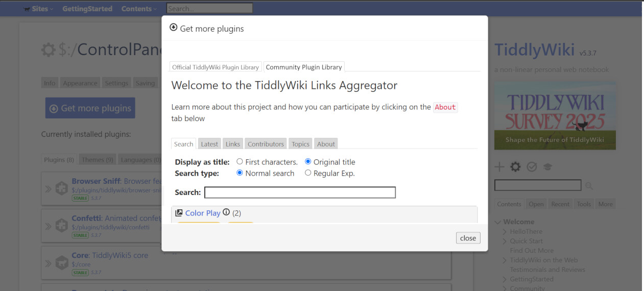Open control panel gear icon in sidebar
This screenshot has height=291, width=644.
coord(516,167)
